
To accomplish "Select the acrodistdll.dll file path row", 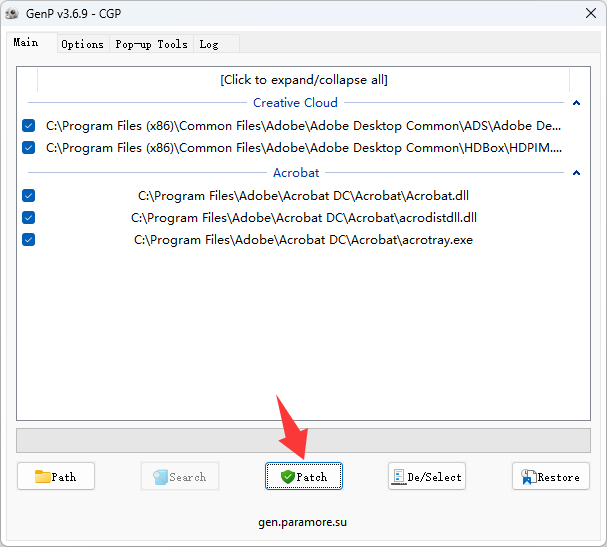I will pos(304,218).
